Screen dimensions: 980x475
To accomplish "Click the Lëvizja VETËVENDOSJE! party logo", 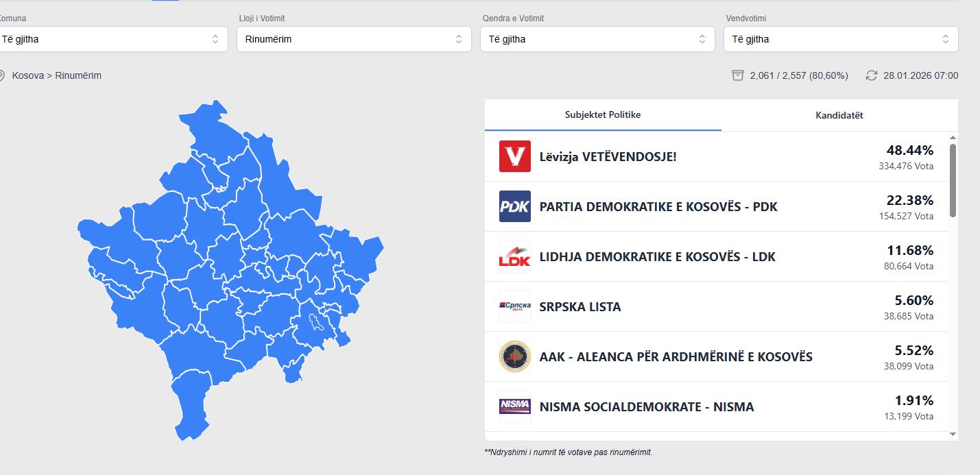I will (x=514, y=156).
